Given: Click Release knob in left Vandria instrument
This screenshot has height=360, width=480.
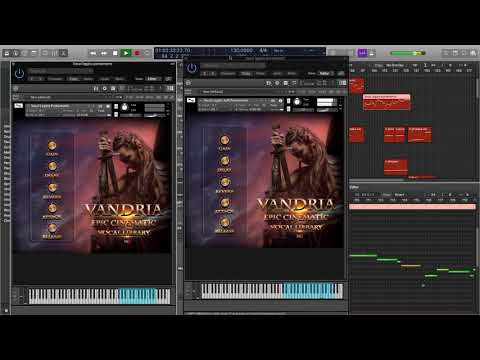Looking at the screenshot, I should [52, 228].
